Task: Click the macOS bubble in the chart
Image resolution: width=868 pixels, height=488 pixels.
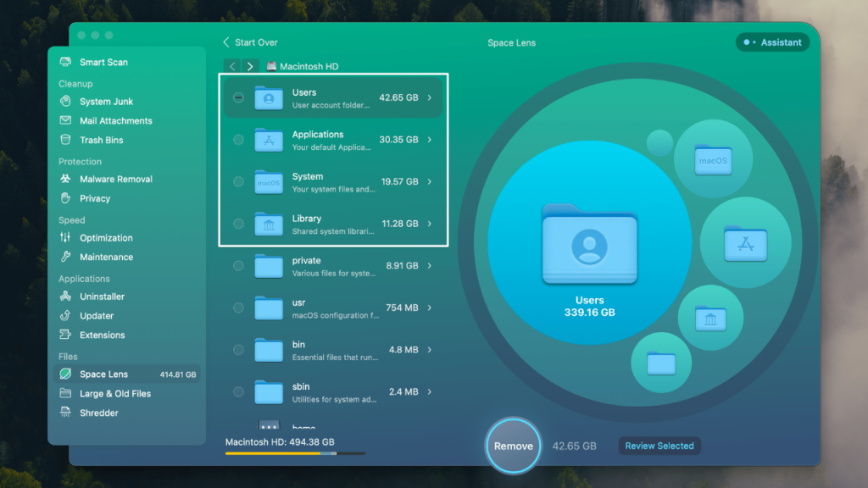Action: (713, 159)
